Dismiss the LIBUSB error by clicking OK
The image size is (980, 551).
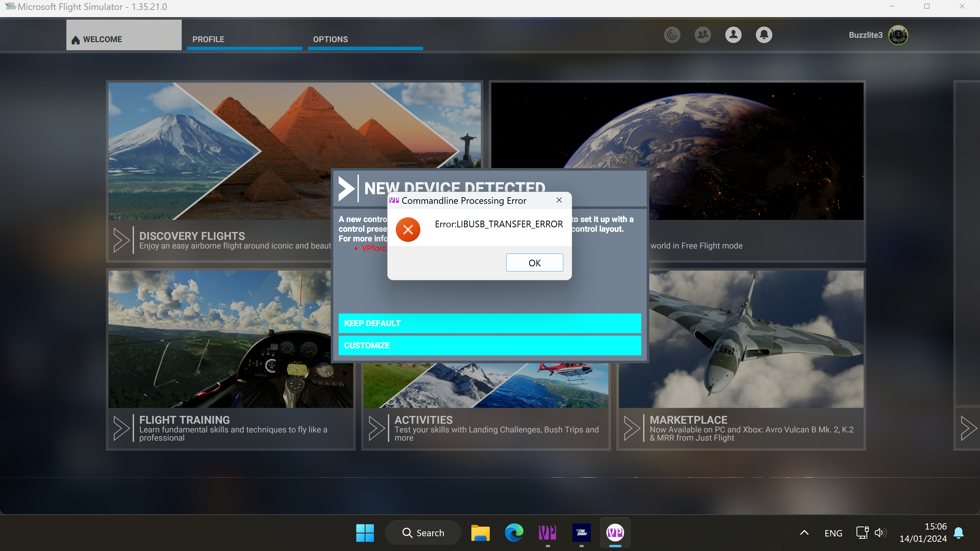click(534, 262)
